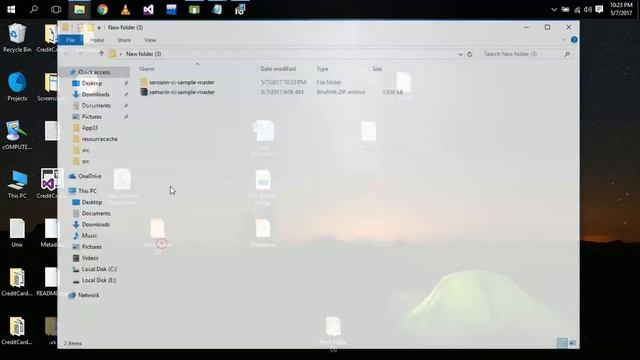This screenshot has width=640, height=360.
Task: Open the File ribbon tab
Action: coord(71,40)
